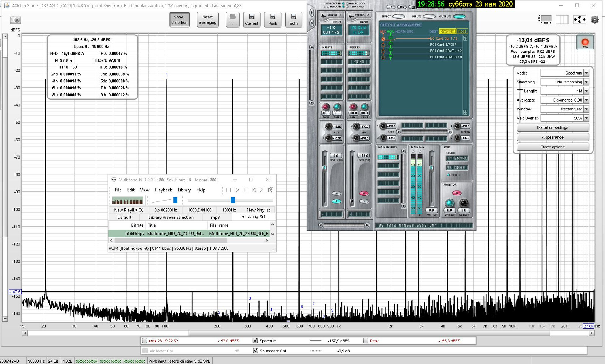This screenshot has height=364, width=605.
Task: Switch to 32-88200Hz playlist tab
Action: [166, 210]
